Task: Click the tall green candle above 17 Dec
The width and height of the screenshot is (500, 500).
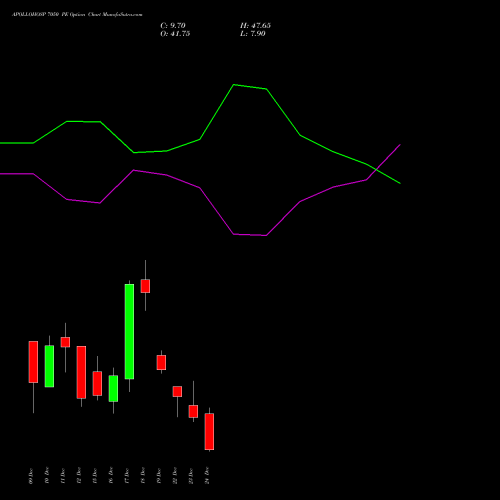Action: [x=129, y=331]
